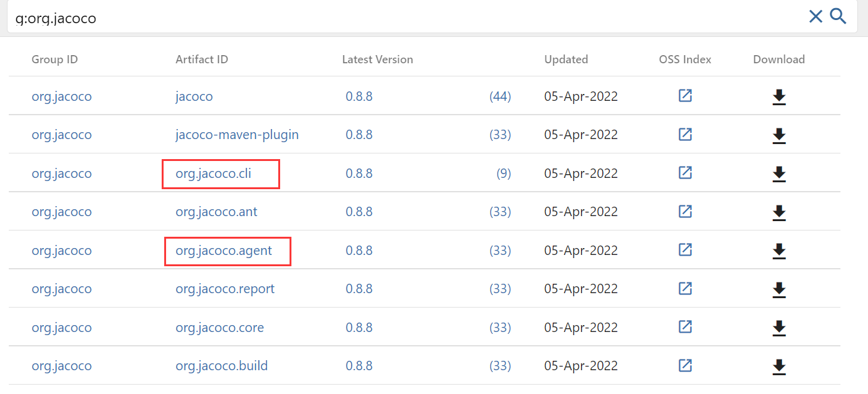Open version 0.8.8 of jacoco

pos(359,96)
